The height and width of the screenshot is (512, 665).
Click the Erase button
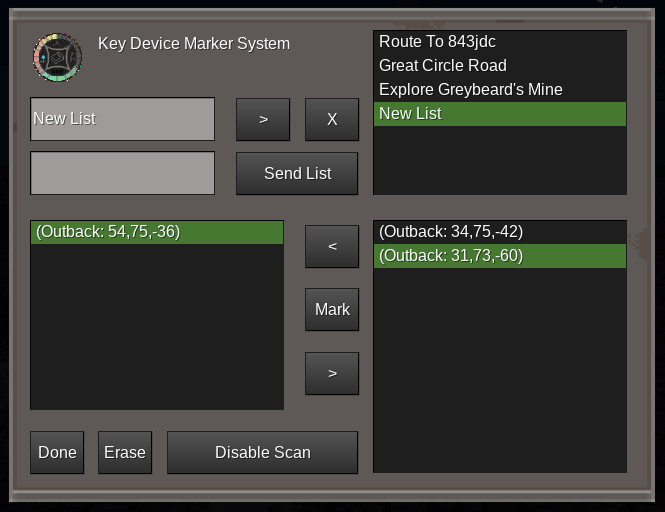[125, 452]
